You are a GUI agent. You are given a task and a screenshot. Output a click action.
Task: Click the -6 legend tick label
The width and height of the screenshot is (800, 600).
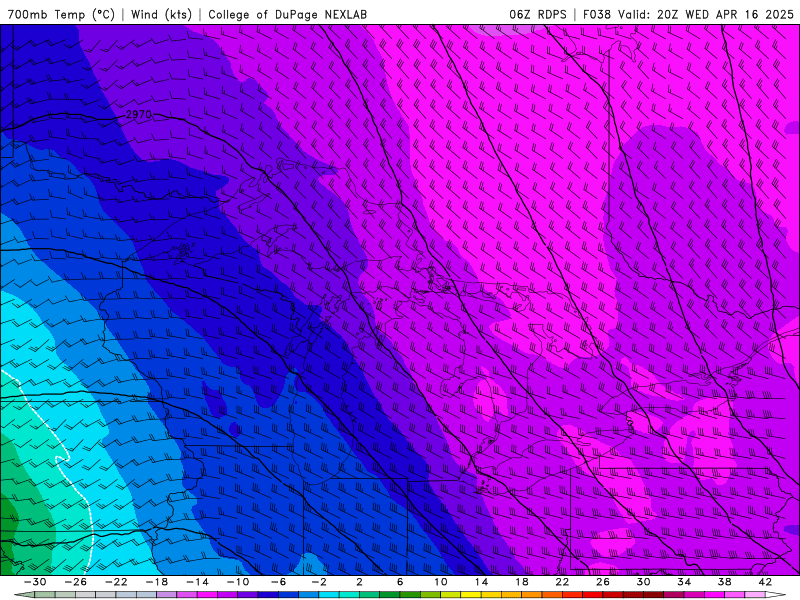point(278,582)
